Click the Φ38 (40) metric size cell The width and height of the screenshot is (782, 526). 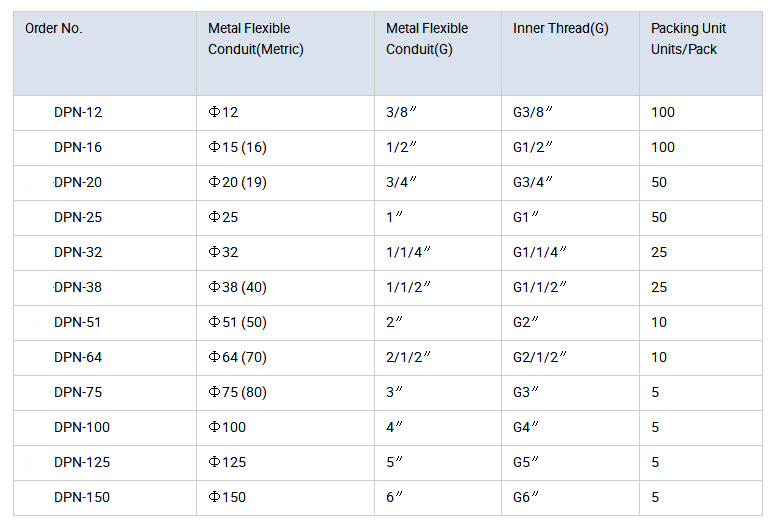[x=238, y=287]
